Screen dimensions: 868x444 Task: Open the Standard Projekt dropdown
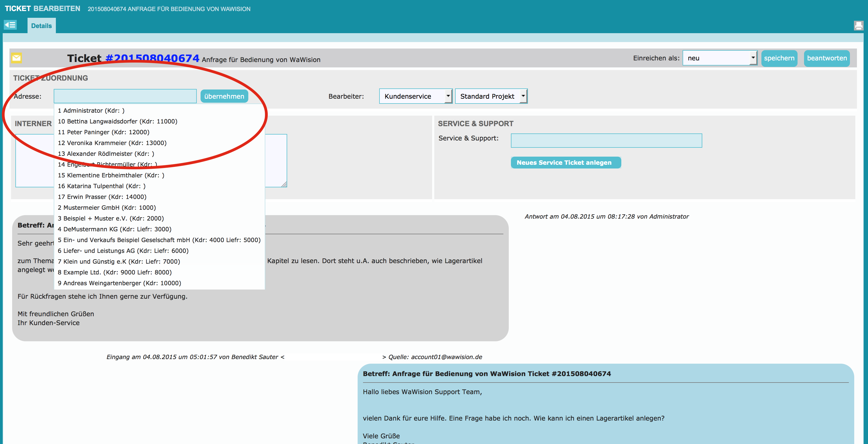[x=491, y=96]
